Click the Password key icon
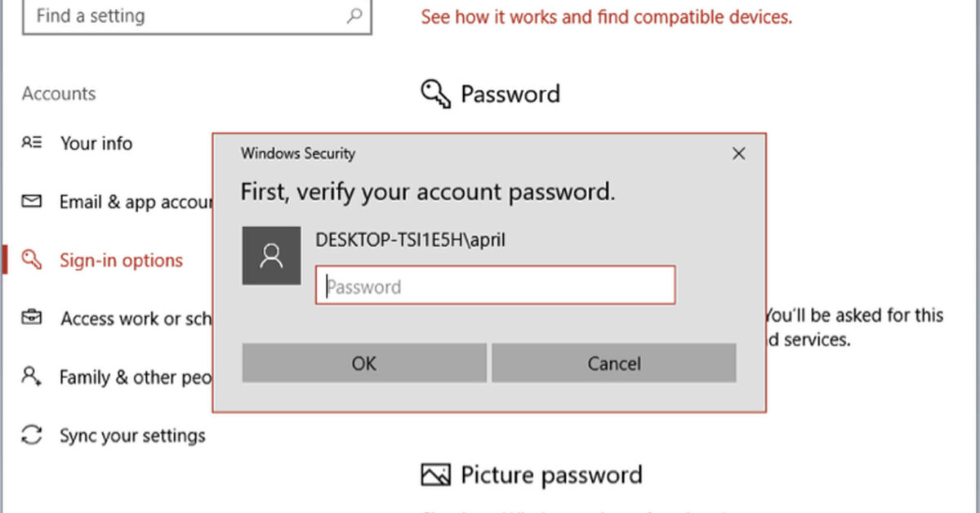Viewport: 980px width, 513px height. [435, 93]
